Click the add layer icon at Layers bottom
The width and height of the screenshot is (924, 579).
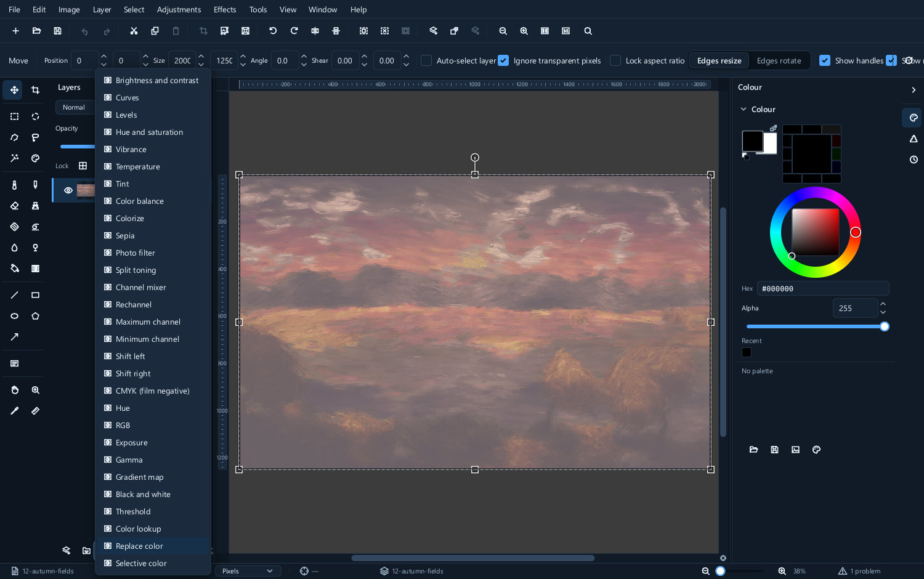click(x=66, y=551)
